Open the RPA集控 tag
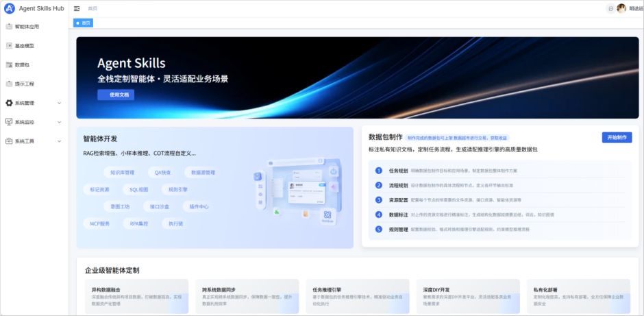644x316 pixels. [x=139, y=224]
